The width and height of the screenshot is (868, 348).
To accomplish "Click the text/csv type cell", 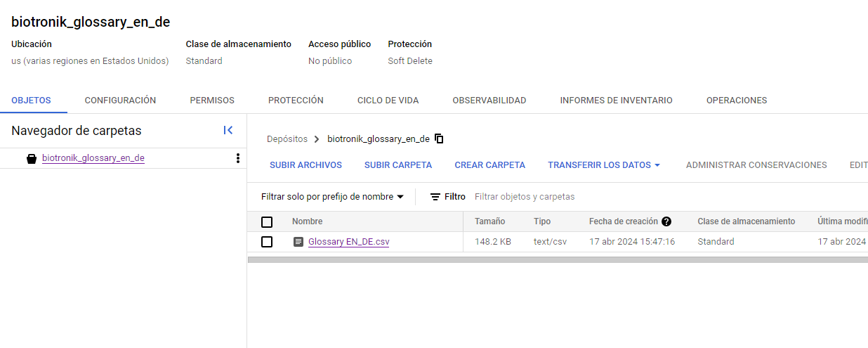I will pyautogui.click(x=550, y=242).
